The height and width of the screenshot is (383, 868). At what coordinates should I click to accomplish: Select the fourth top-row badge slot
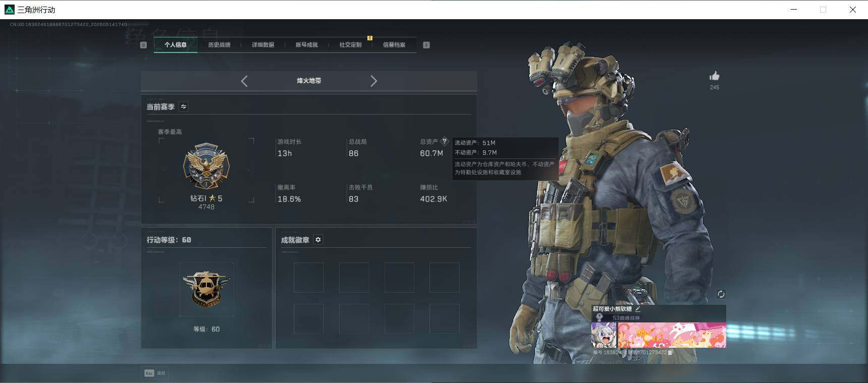pos(445,277)
